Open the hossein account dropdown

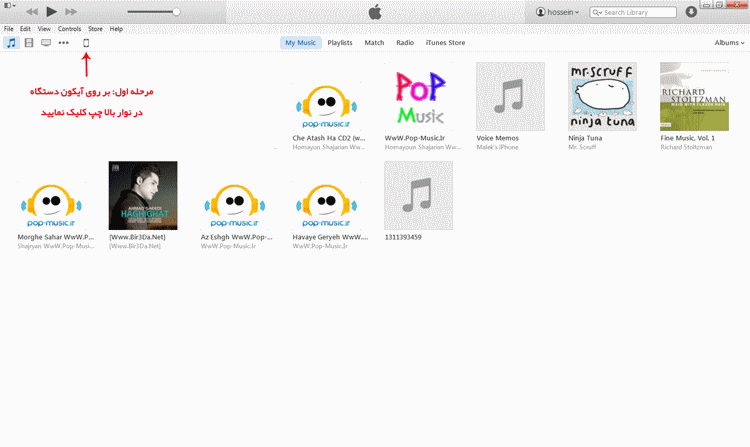(557, 12)
